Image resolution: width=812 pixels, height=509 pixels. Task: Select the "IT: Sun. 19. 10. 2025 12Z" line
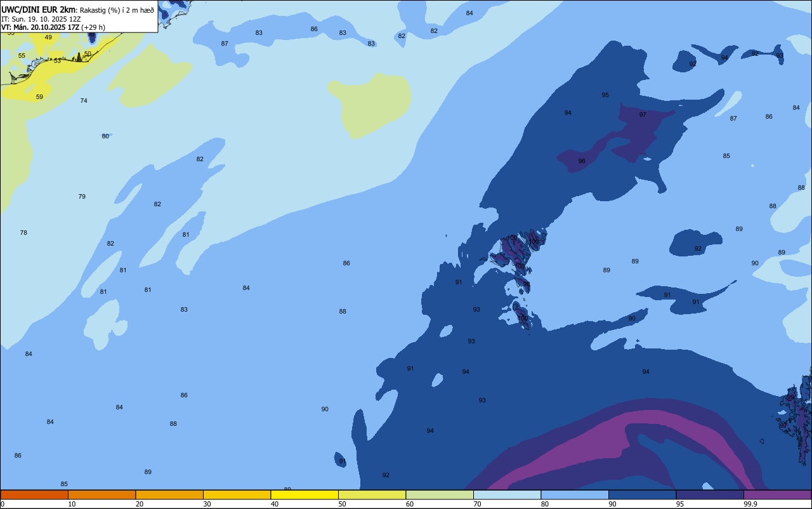tap(41, 19)
